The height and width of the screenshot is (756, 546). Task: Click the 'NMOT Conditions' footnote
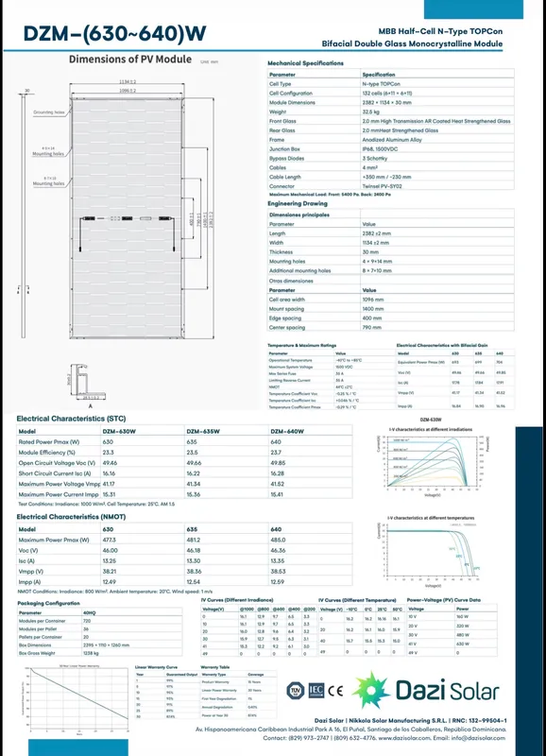pyautogui.click(x=114, y=592)
